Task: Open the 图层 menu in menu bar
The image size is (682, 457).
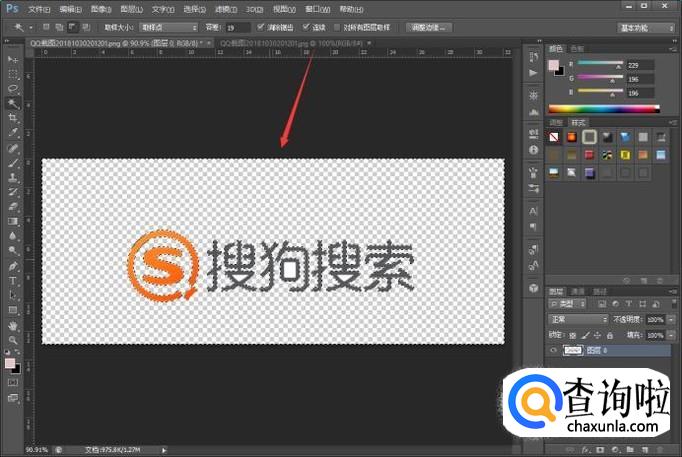Action: point(128,8)
